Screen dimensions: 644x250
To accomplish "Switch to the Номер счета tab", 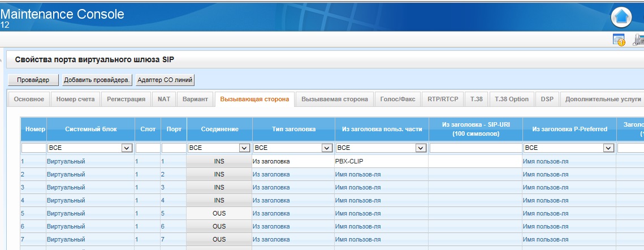I will click(76, 99).
